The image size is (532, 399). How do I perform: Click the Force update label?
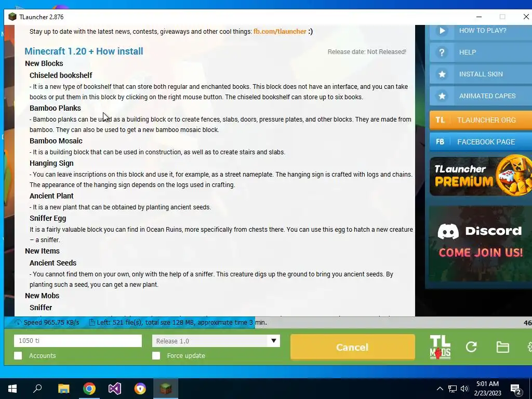point(186,356)
